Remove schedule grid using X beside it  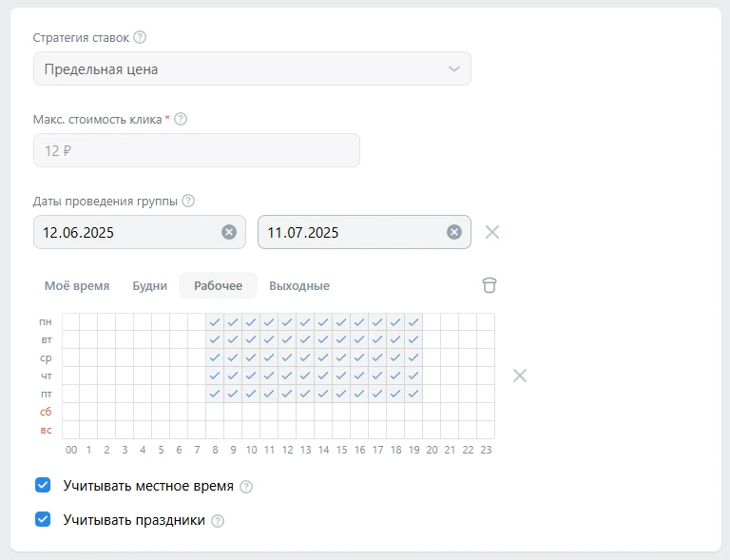520,376
